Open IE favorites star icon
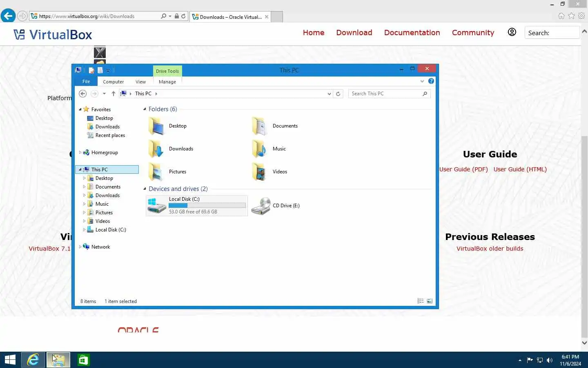The width and height of the screenshot is (588, 368). click(x=571, y=16)
